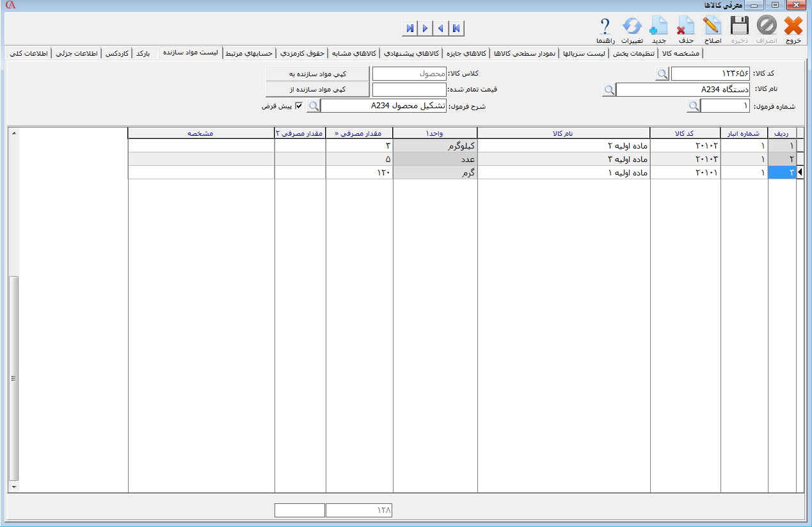
Task: Click the single right-pointing arrow navigation button
Action: pyautogui.click(x=425, y=28)
